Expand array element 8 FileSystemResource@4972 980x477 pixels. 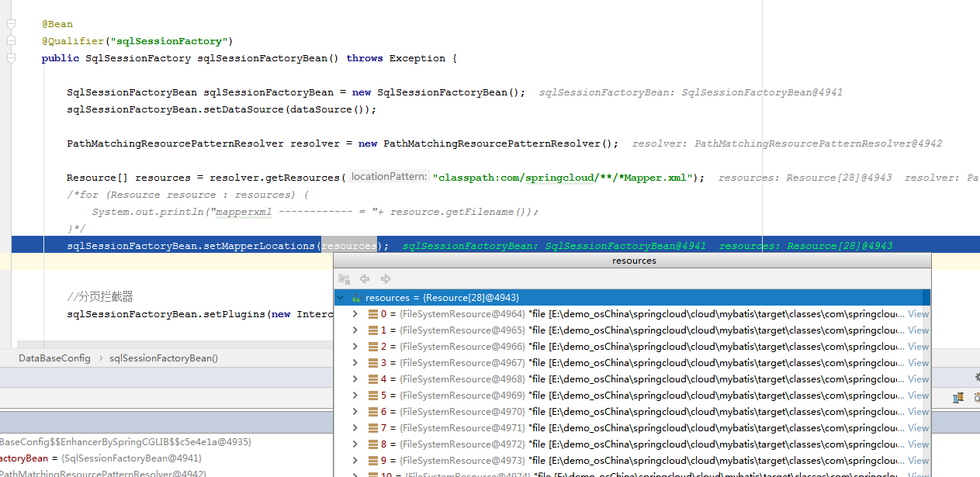[355, 444]
